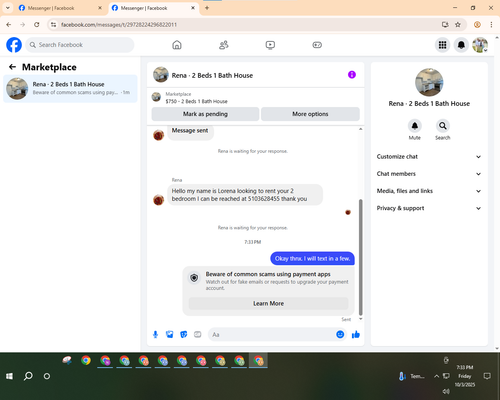The height and width of the screenshot is (400, 500).
Task: Open the $750 - 2 Beds 1 Bath House listing
Action: pyautogui.click(x=196, y=101)
